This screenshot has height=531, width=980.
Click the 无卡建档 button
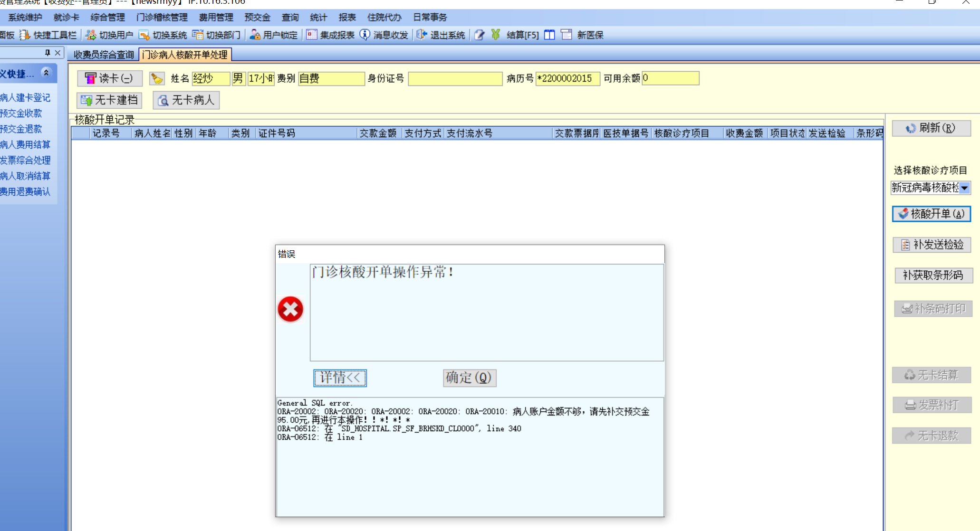[109, 100]
